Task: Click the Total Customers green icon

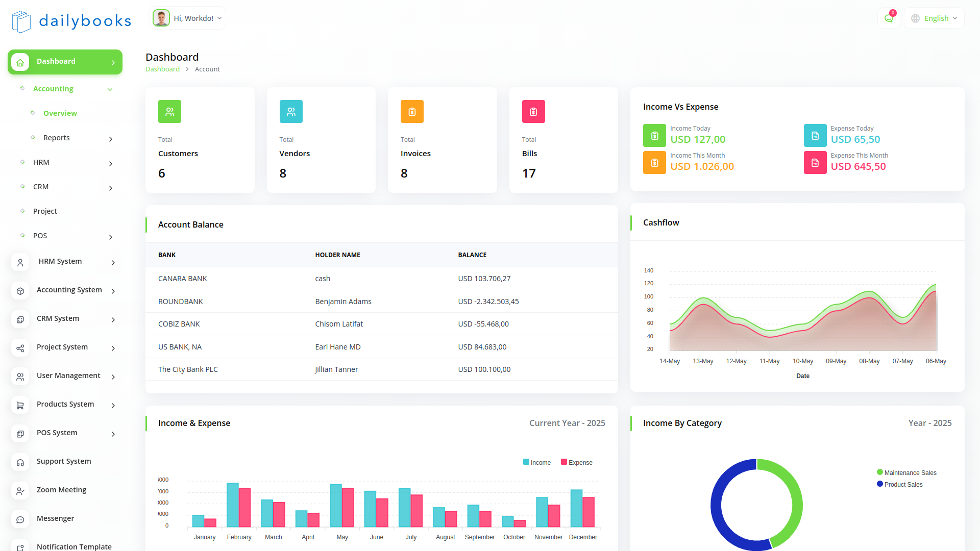Action: pyautogui.click(x=169, y=112)
